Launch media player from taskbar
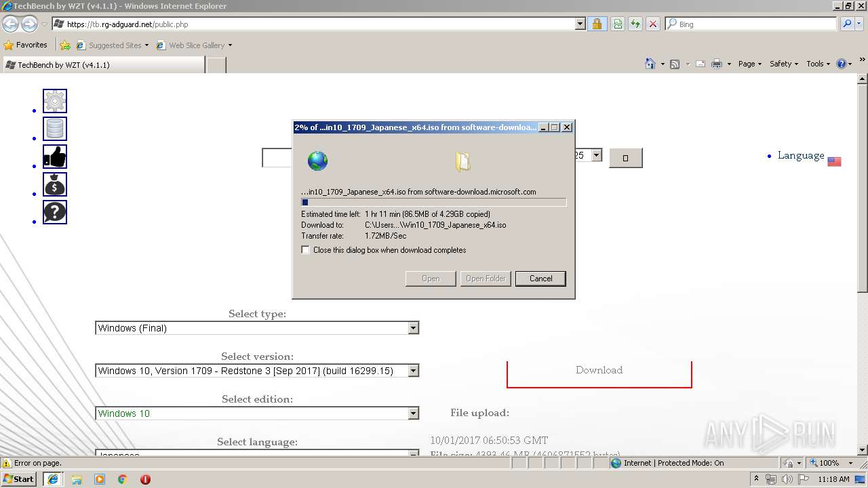The image size is (868, 488). [100, 479]
